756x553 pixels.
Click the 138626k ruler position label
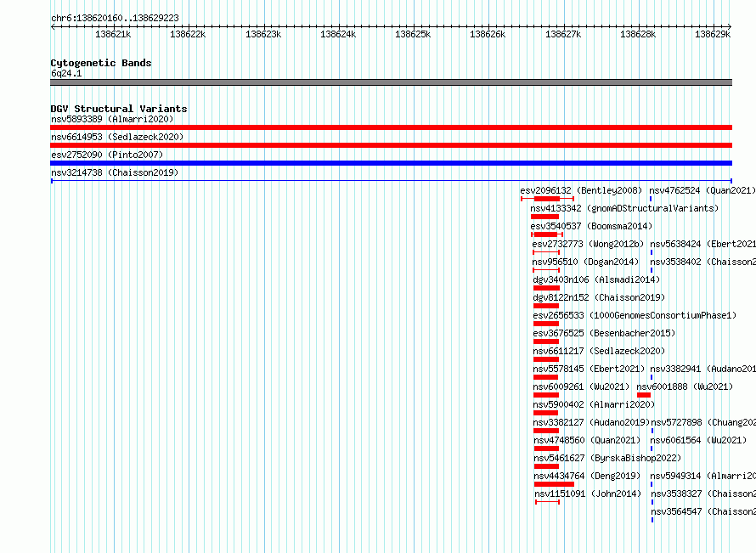(x=488, y=34)
